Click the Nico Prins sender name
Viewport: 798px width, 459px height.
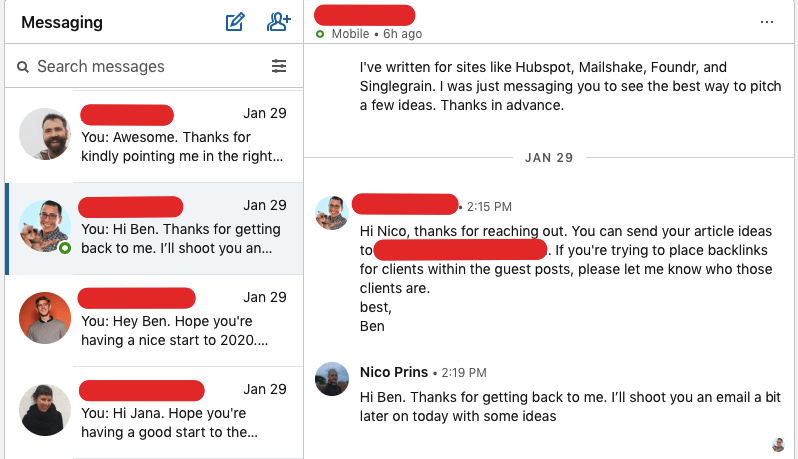(394, 372)
